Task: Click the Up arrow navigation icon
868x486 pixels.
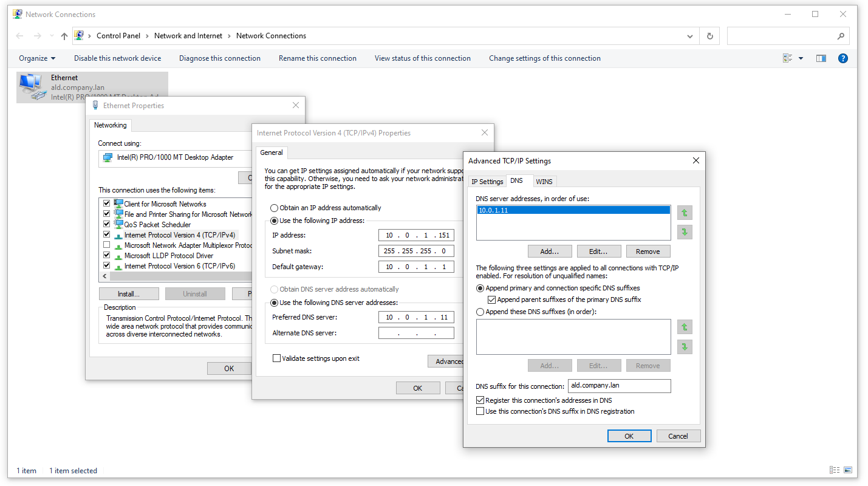Action: point(64,36)
